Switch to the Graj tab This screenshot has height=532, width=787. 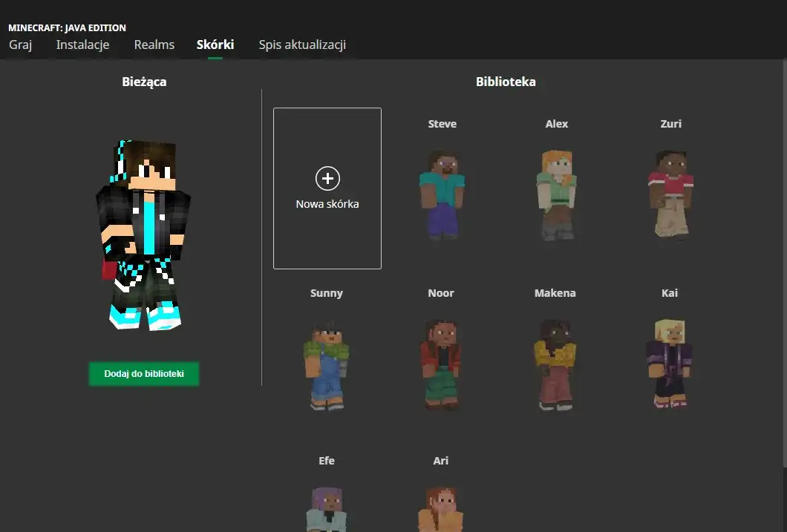click(20, 45)
